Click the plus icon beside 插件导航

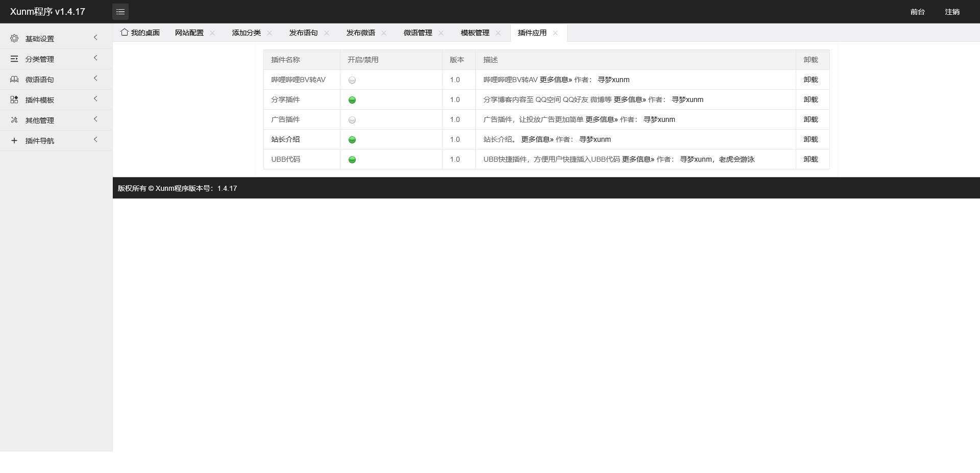pyautogui.click(x=14, y=141)
